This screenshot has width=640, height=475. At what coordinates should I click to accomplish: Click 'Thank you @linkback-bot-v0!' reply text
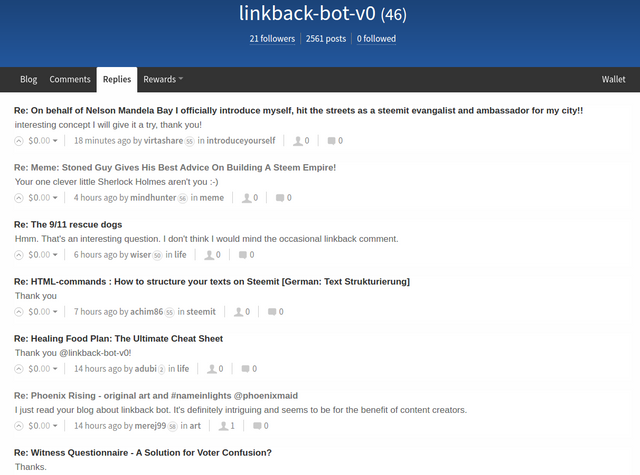coord(73,353)
